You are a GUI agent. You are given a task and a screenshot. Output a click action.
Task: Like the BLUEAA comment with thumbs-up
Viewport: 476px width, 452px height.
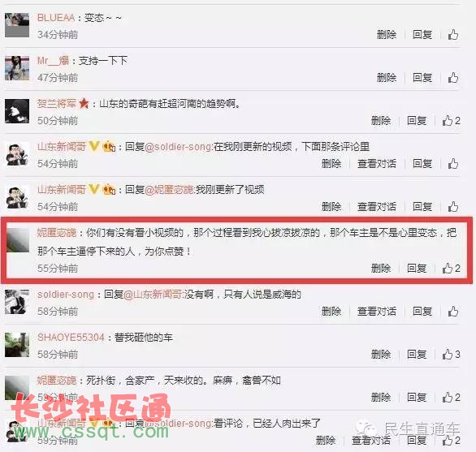tap(453, 35)
